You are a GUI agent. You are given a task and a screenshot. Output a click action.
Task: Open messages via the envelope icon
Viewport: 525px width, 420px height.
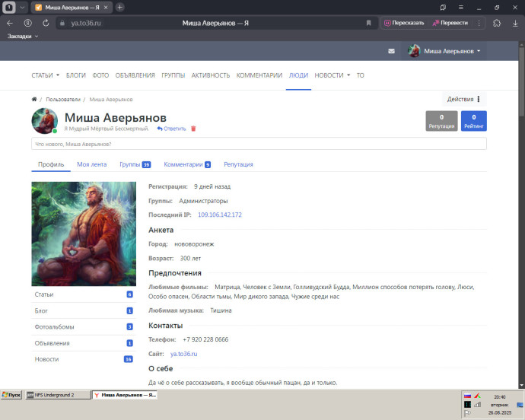(x=391, y=51)
